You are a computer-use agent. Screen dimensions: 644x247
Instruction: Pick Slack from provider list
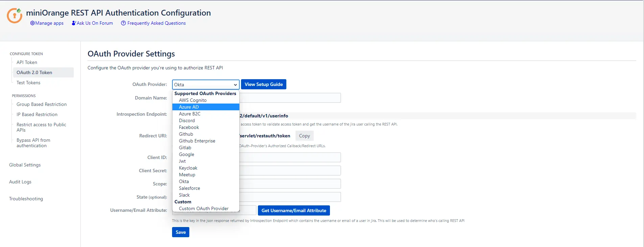pyautogui.click(x=206, y=195)
